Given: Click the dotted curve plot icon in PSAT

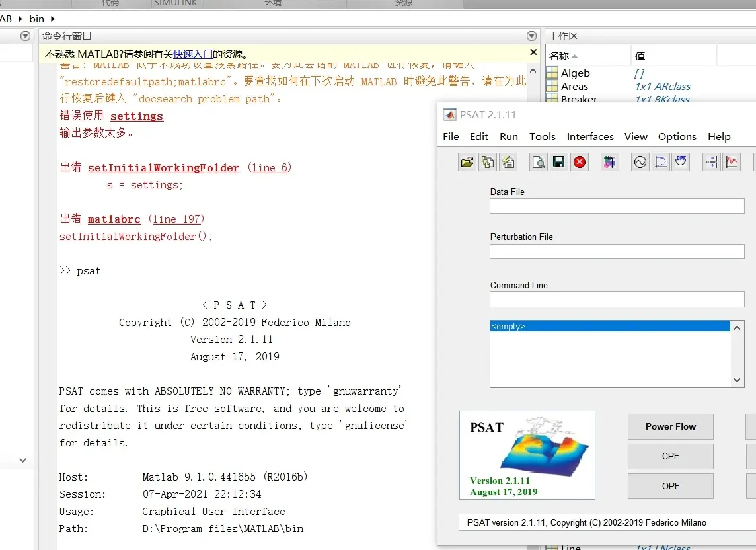Looking at the screenshot, I should click(661, 162).
